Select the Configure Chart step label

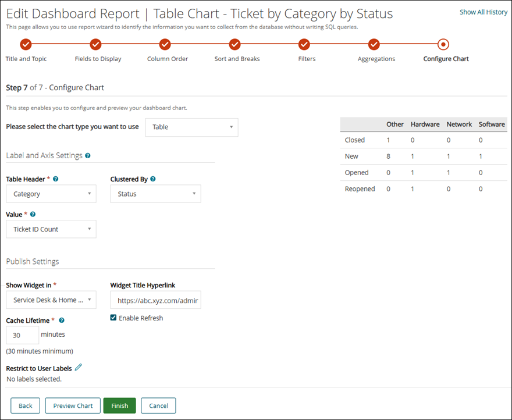click(446, 59)
